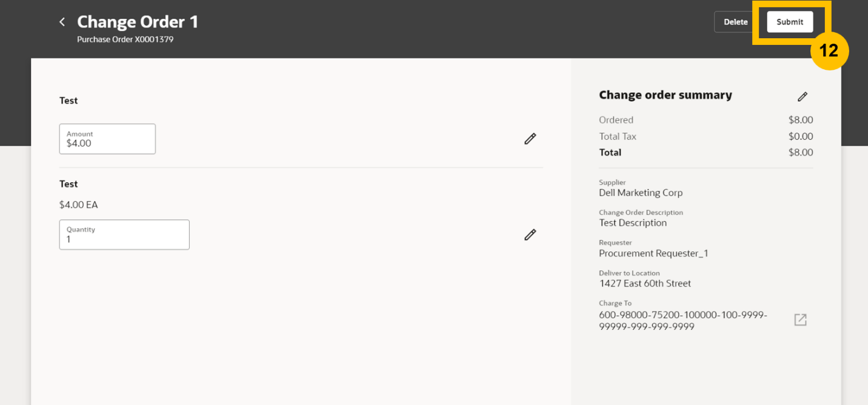868x405 pixels.
Task: Open Charge To account external link icon
Action: pyautogui.click(x=800, y=319)
